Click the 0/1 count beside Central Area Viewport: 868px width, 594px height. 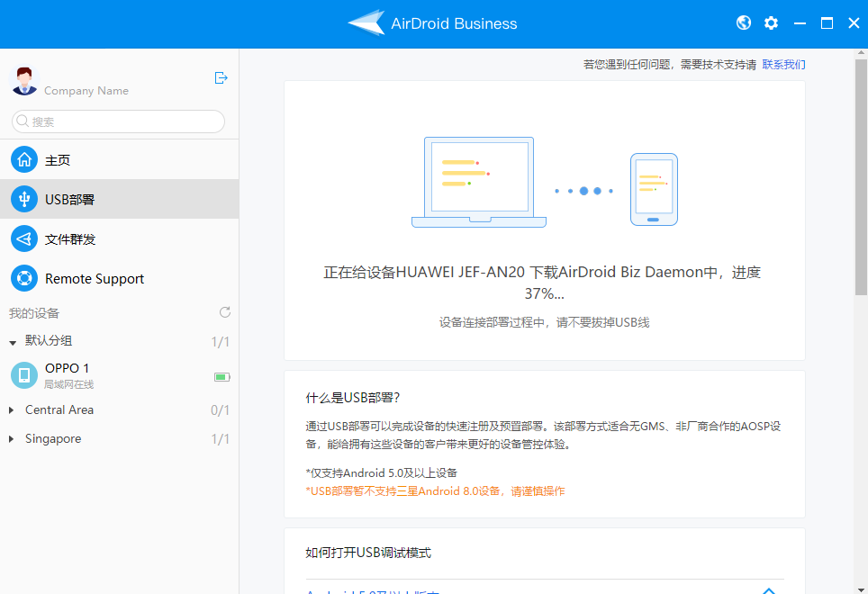tap(221, 410)
